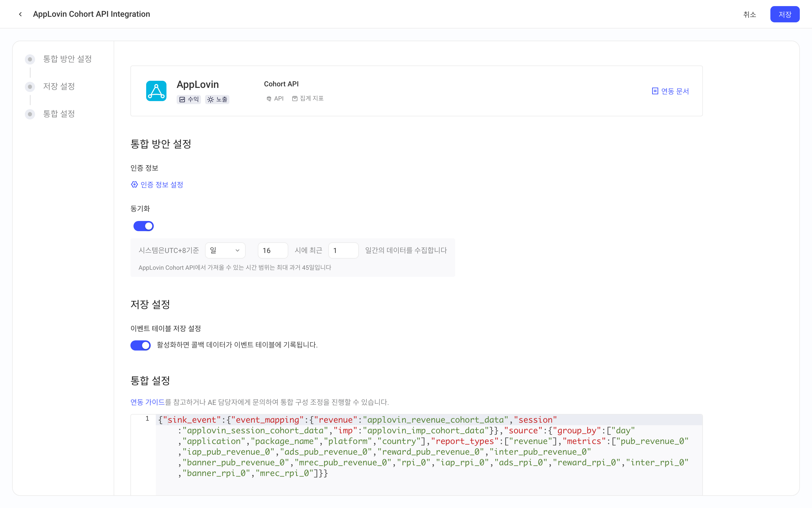The width and height of the screenshot is (812, 508).
Task: Click the days field showing 1
Action: [x=343, y=250]
